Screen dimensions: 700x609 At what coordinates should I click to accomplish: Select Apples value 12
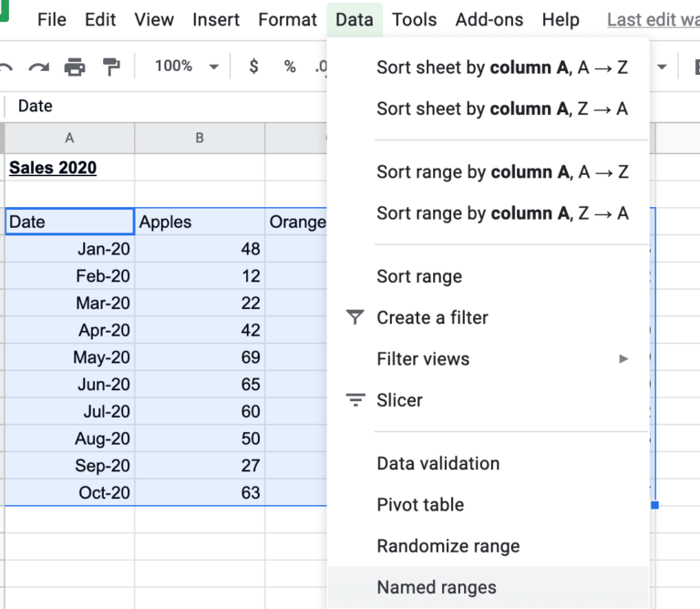pyautogui.click(x=200, y=276)
